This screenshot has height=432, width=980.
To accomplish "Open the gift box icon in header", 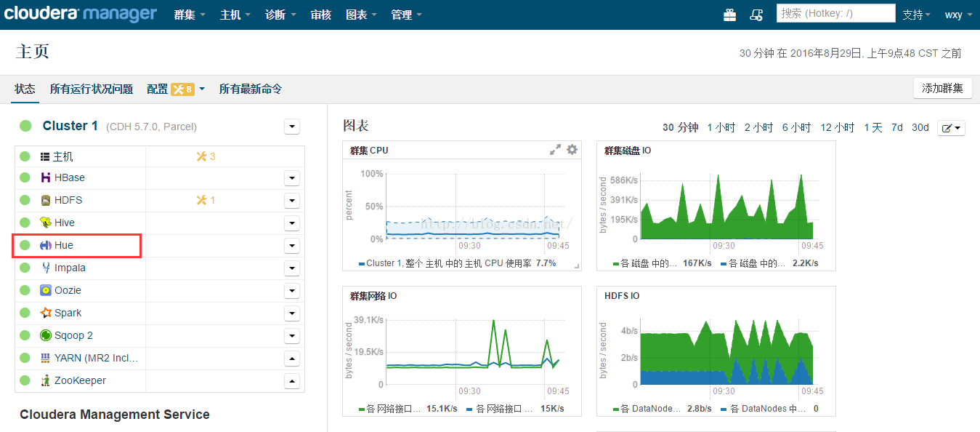I will [x=729, y=15].
